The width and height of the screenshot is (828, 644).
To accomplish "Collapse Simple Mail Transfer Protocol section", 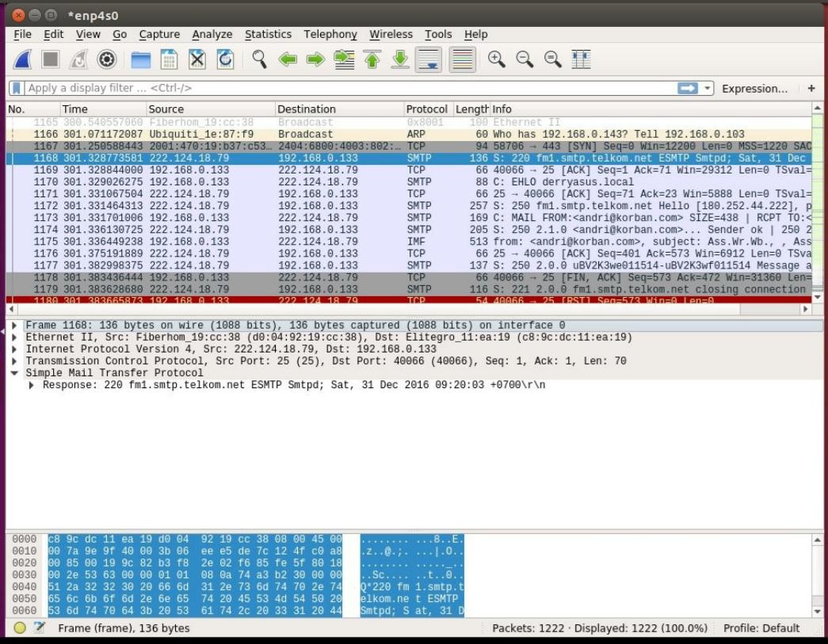I will [x=14, y=373].
